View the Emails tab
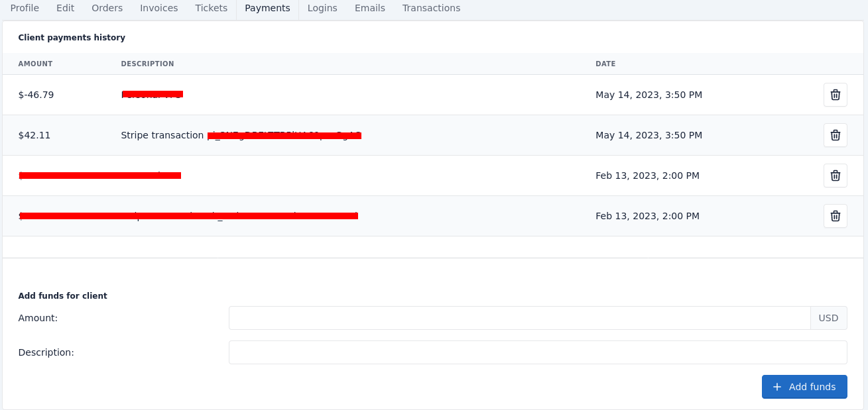 click(x=369, y=8)
